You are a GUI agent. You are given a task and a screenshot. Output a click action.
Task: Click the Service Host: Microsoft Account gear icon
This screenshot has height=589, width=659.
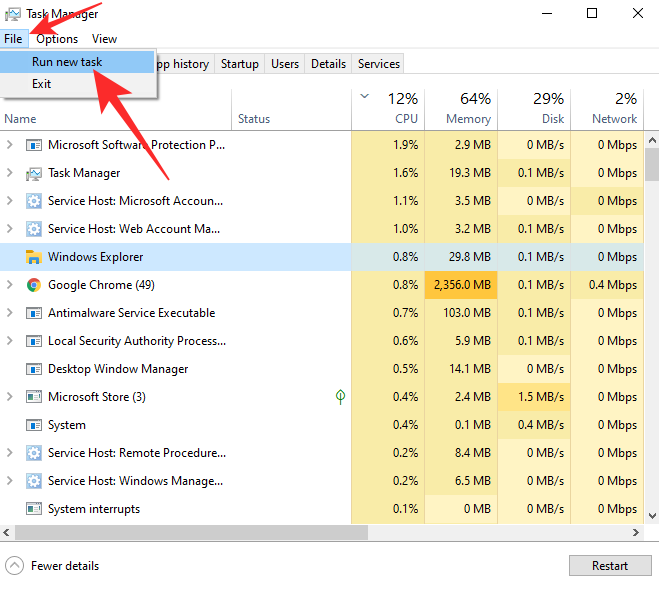click(x=33, y=201)
